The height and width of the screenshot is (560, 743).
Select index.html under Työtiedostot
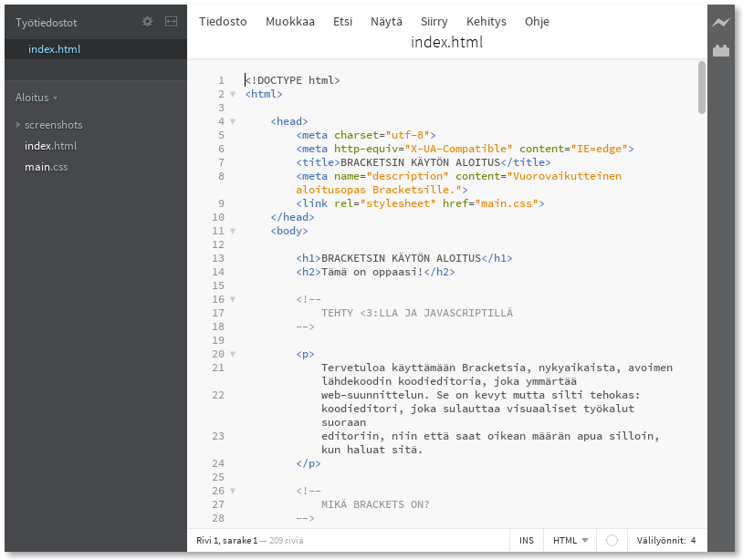tap(54, 49)
